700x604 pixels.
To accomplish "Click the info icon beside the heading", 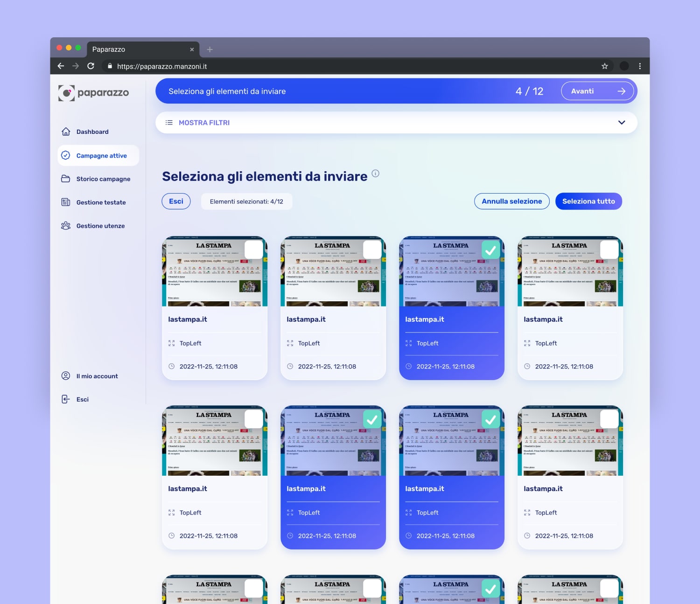I will [x=375, y=174].
